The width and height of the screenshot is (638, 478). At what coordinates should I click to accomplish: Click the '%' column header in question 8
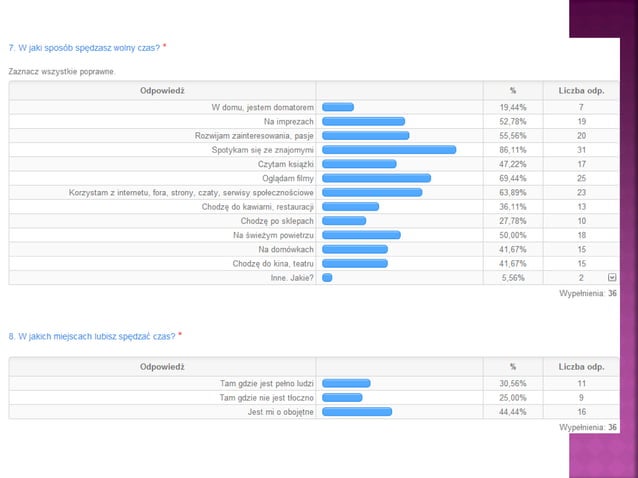point(513,367)
